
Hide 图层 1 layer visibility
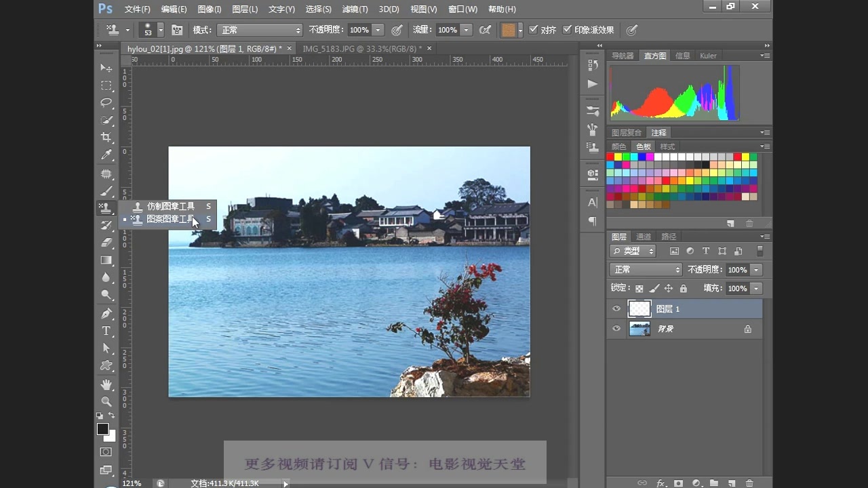tap(616, 308)
